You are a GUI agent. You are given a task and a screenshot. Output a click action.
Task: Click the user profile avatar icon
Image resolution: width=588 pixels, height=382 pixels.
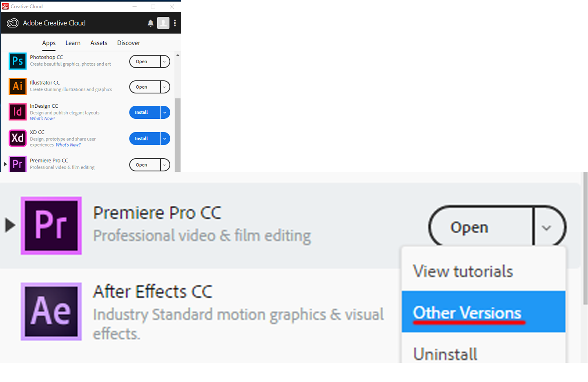click(x=163, y=23)
